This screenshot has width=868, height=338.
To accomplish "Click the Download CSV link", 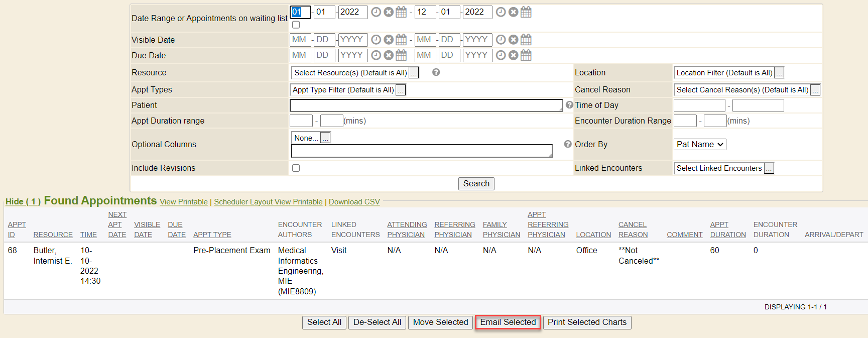I will pos(354,202).
